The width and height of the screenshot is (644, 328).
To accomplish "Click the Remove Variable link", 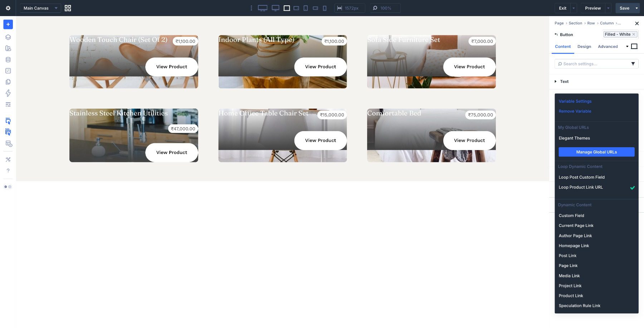I will (x=575, y=111).
